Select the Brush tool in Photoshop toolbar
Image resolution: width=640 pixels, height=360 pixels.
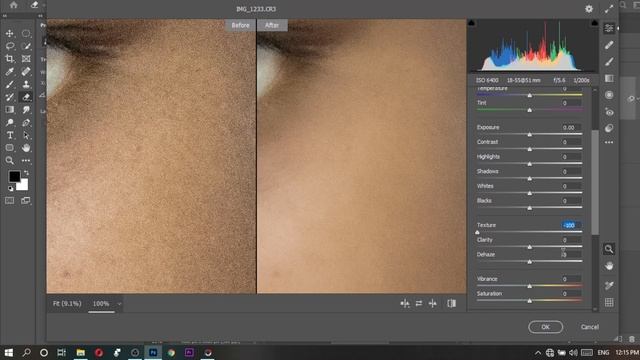click(x=10, y=84)
